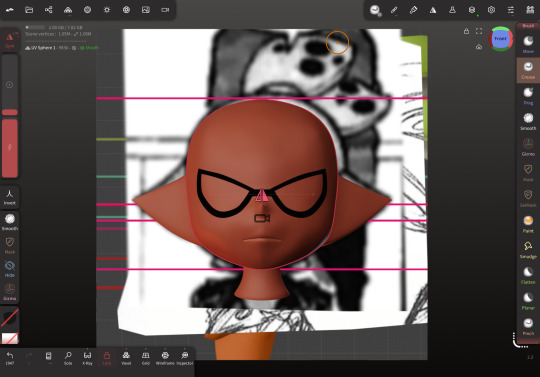
Task: Select the Drag brush tool
Action: (x=528, y=96)
